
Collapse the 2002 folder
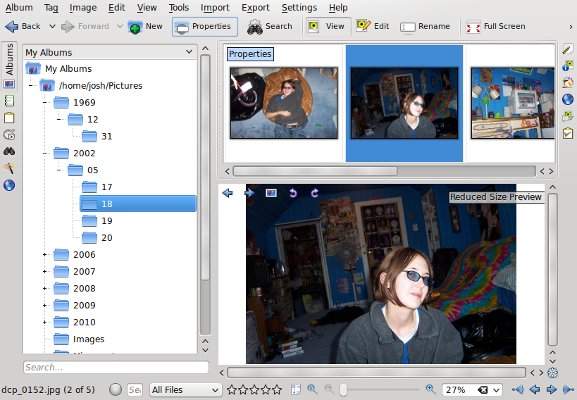pos(45,153)
